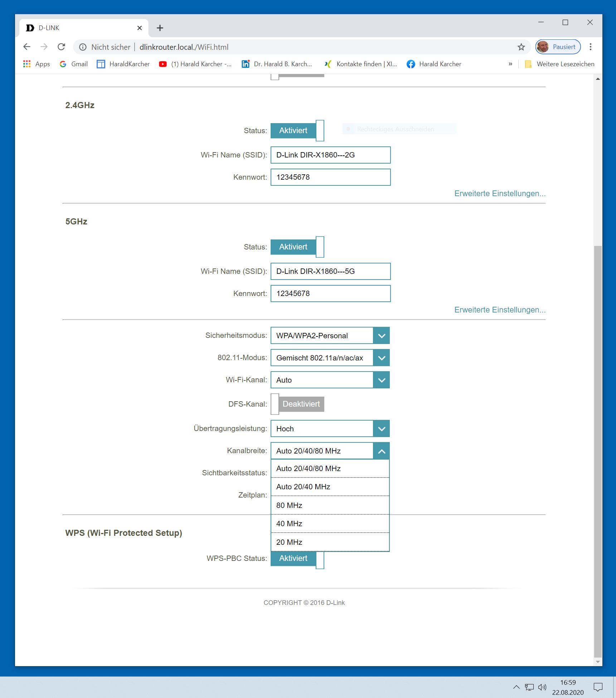Bookmark this page with the star icon
The height and width of the screenshot is (698, 616).
(521, 47)
